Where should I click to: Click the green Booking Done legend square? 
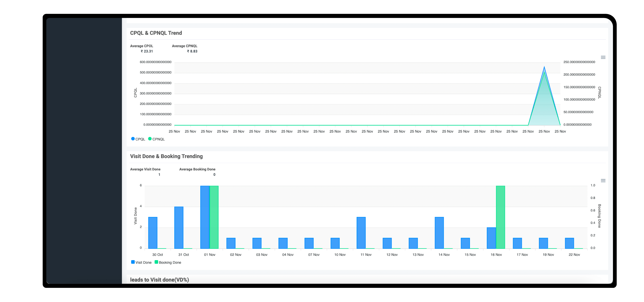[x=156, y=262]
